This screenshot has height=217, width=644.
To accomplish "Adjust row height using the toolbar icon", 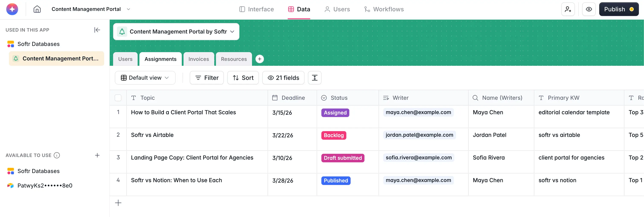I will [x=314, y=78].
